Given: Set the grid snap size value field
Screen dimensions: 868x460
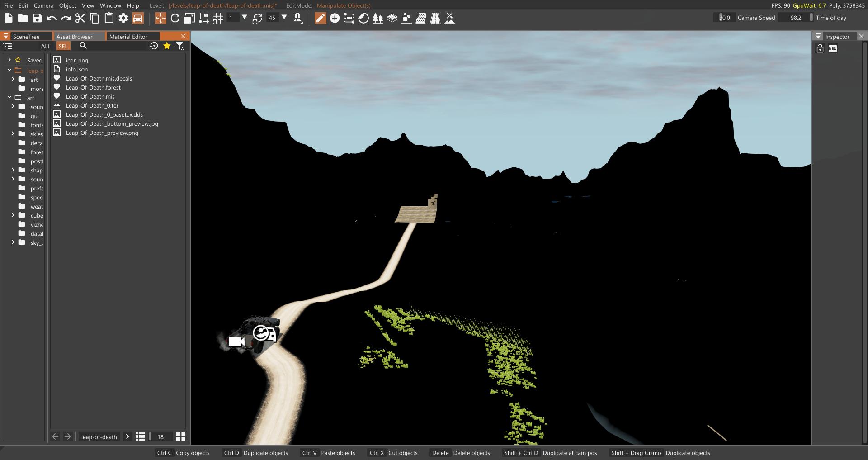Looking at the screenshot, I should [x=232, y=18].
